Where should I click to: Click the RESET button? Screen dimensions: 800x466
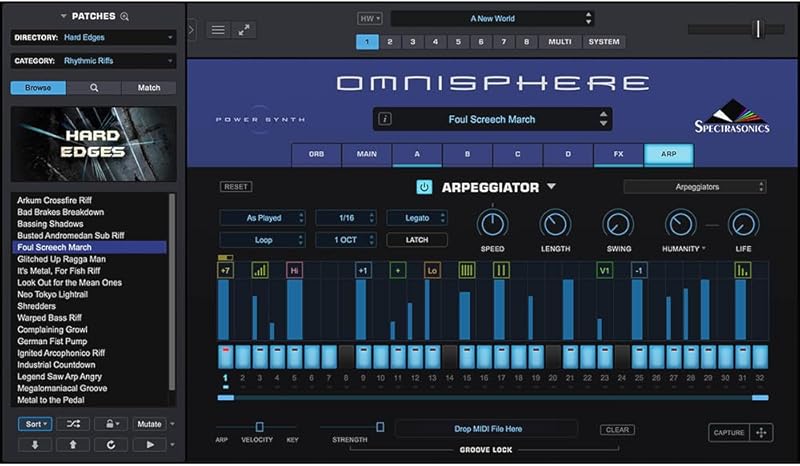236,187
